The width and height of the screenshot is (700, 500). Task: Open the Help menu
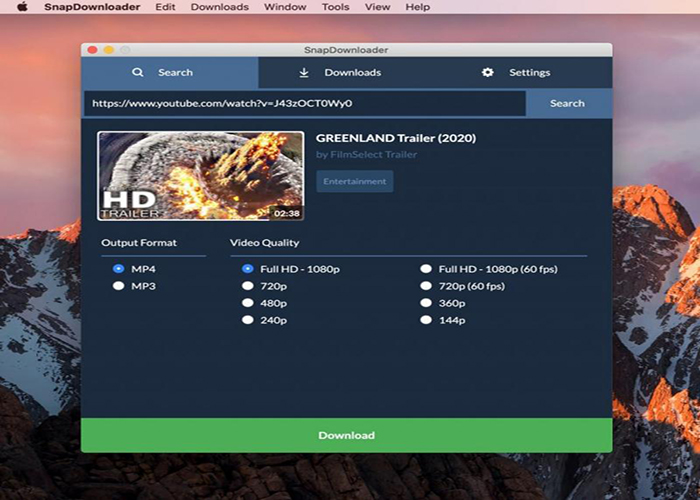click(418, 7)
